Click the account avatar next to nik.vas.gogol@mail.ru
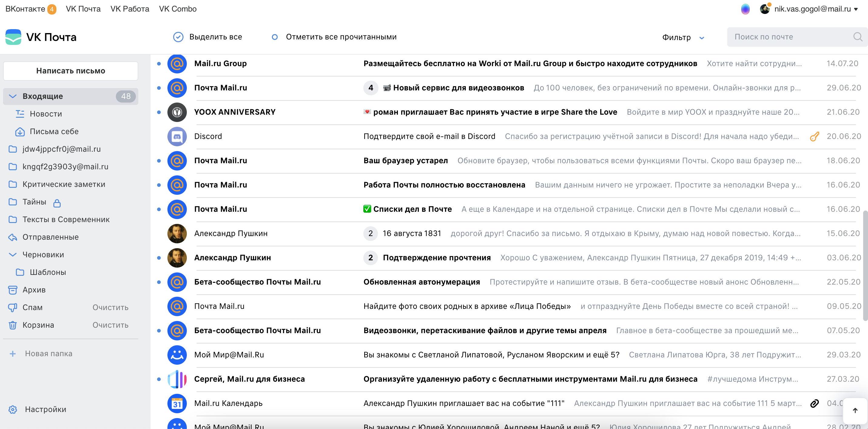 point(765,9)
